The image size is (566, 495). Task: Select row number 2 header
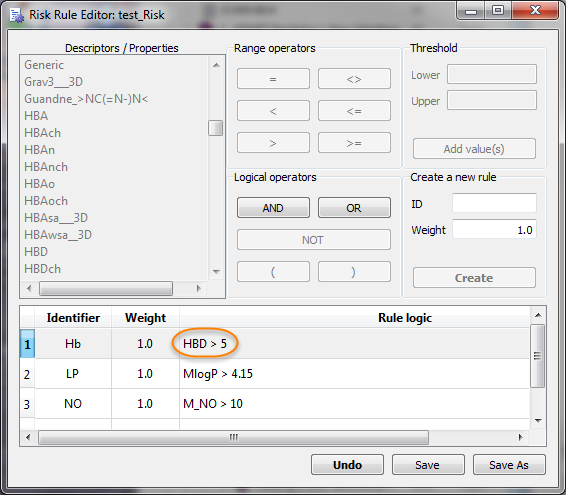pos(27,374)
